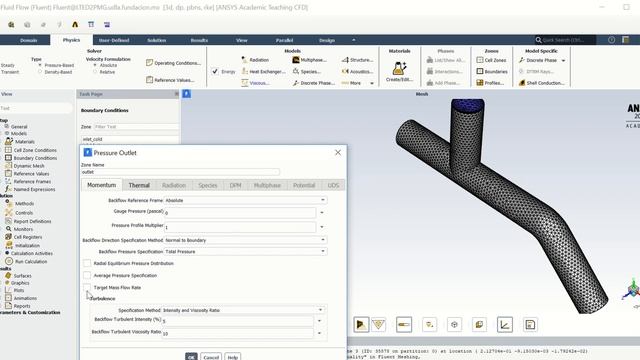Viewport: 640px width, 360px height.
Task: Click axes plot icon below mesh view
Action: click(x=504, y=324)
